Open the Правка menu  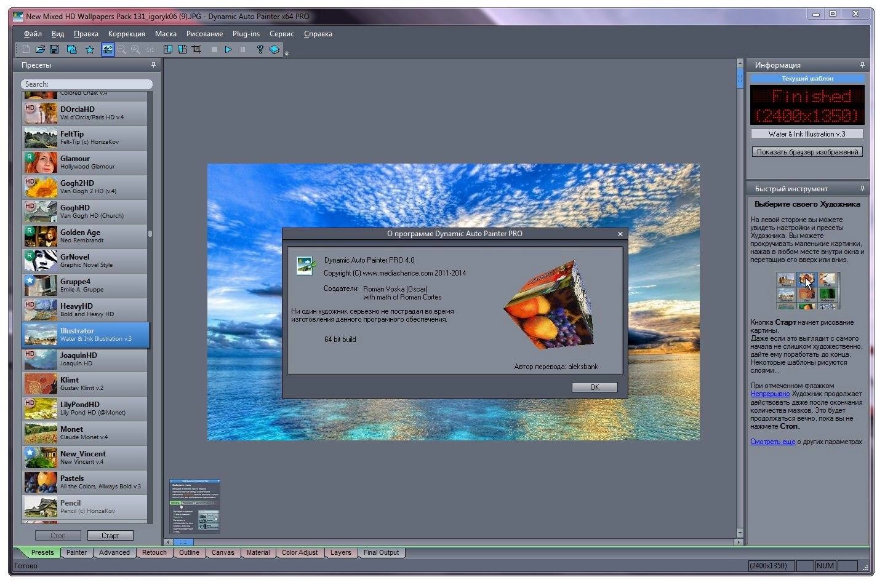86,34
